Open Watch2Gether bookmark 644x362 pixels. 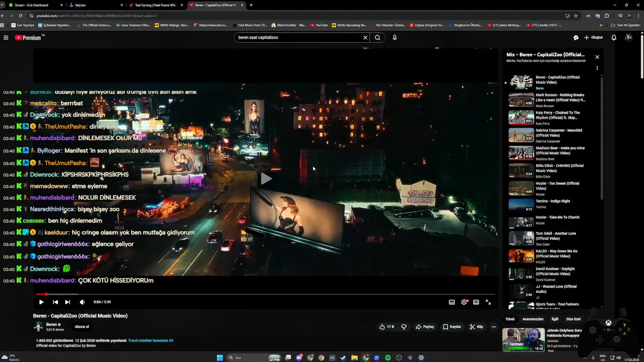point(288,25)
